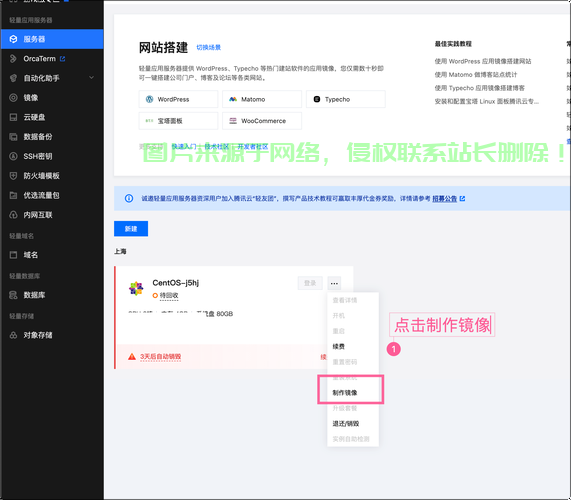Click the 最佳实践教程 heading
Image resolution: width=571 pixels, height=500 pixels.
453,44
